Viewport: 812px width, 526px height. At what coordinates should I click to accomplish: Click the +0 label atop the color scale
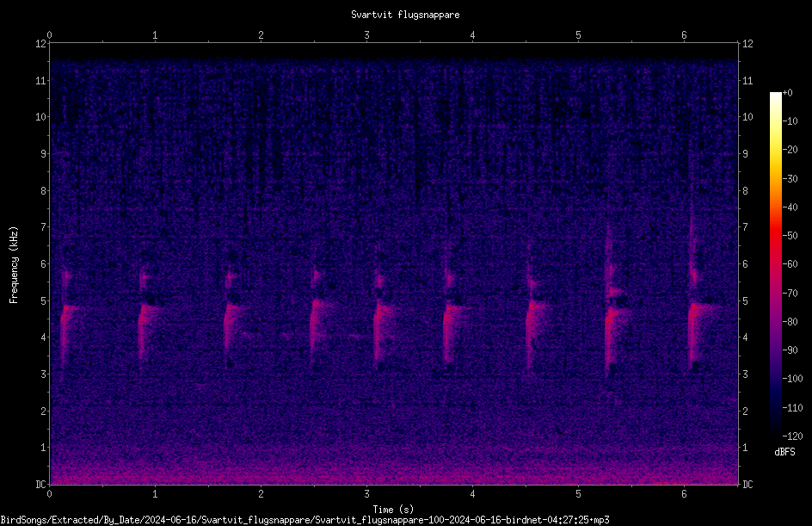point(788,93)
